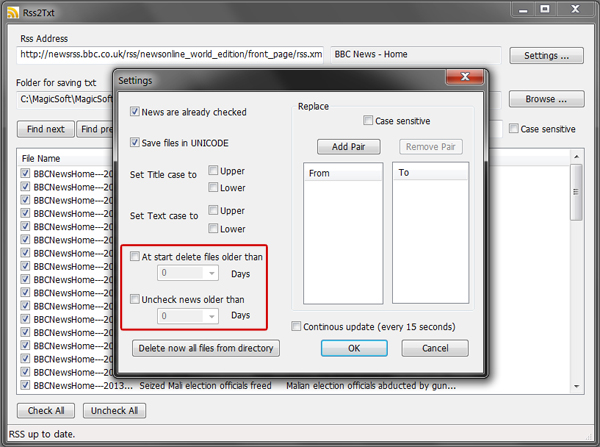Click into the Rss Address field
This screenshot has width=600, height=447.
[x=171, y=54]
